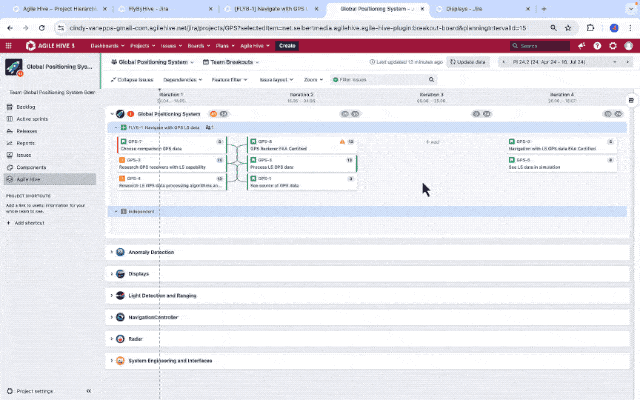Click the Anomaly Detection team avatar
Screen dimensions: 640x400
click(x=120, y=252)
